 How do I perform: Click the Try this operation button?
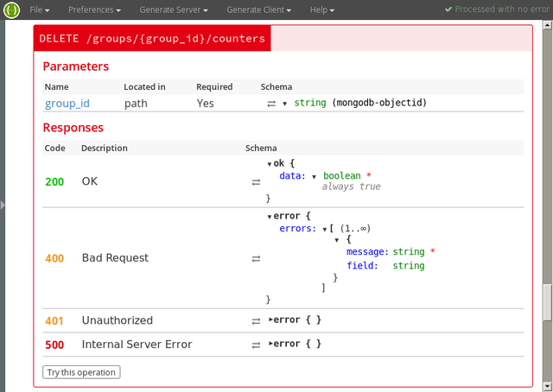point(81,372)
